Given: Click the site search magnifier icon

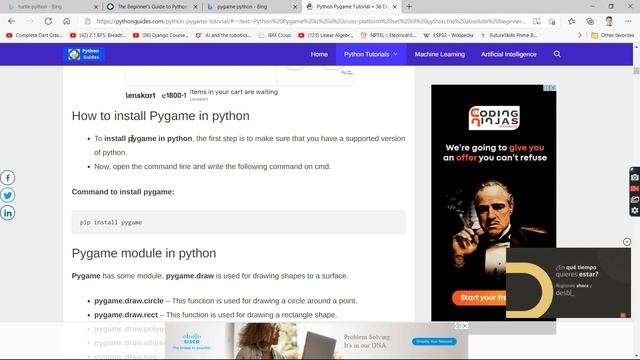Looking at the screenshot, I should click(x=557, y=54).
